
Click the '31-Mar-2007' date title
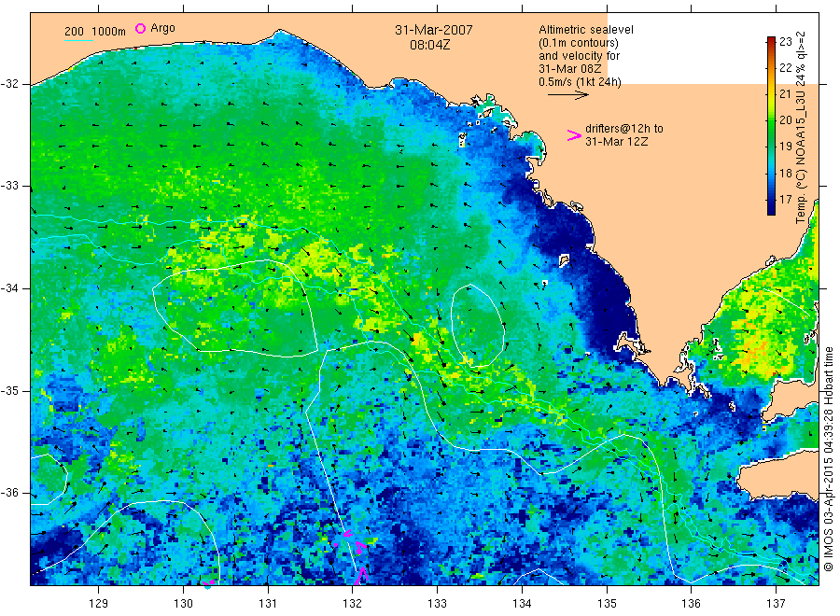[x=434, y=30]
